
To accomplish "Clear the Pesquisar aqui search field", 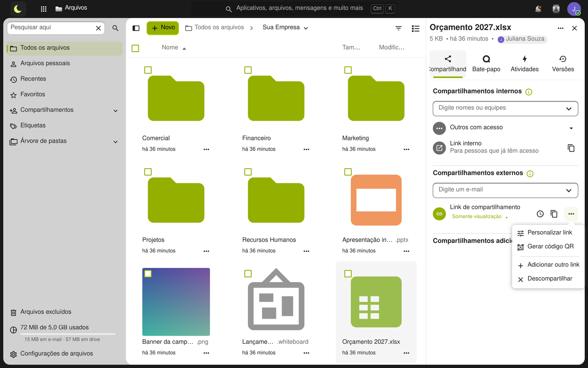I will pos(98,28).
